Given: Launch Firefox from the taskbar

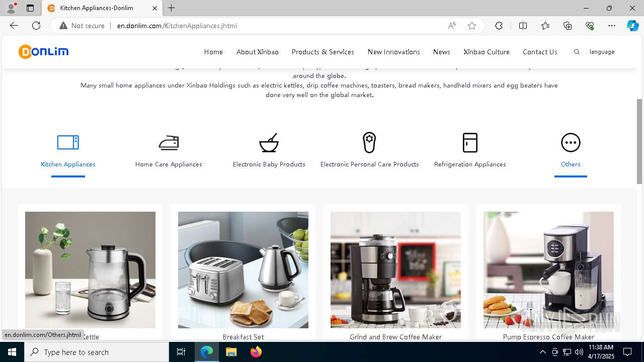Looking at the screenshot, I should click(x=256, y=352).
